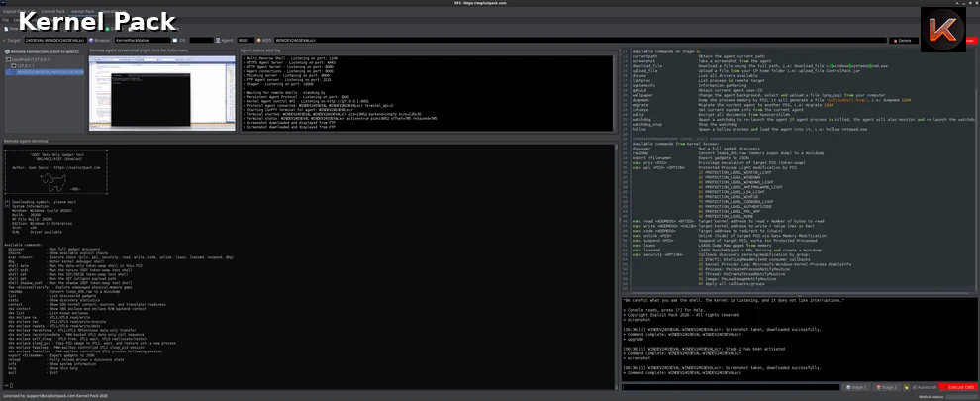Click the console command input field

731,388
